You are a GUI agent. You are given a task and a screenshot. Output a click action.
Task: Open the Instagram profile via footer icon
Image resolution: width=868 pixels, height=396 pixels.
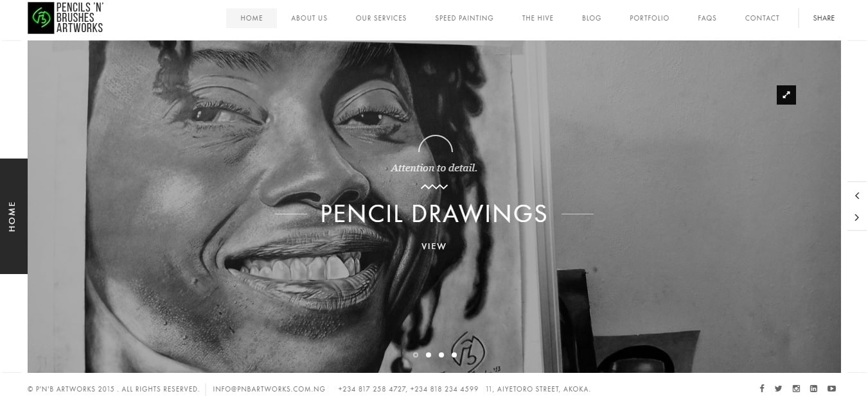point(796,388)
